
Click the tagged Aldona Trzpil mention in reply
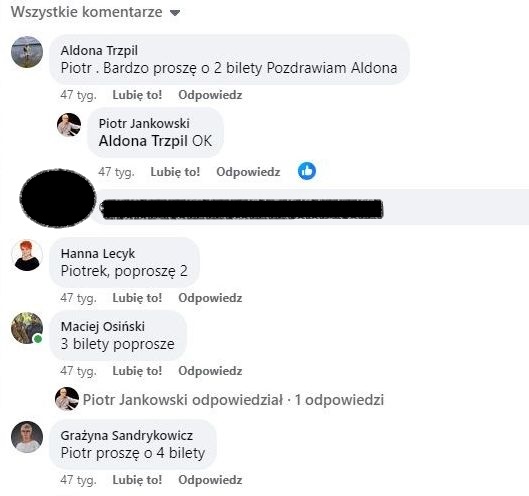143,141
